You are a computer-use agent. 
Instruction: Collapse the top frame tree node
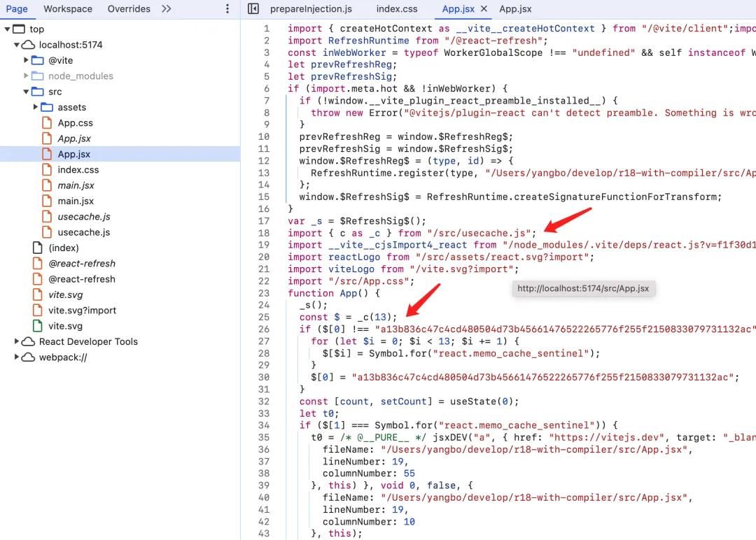[x=7, y=29]
